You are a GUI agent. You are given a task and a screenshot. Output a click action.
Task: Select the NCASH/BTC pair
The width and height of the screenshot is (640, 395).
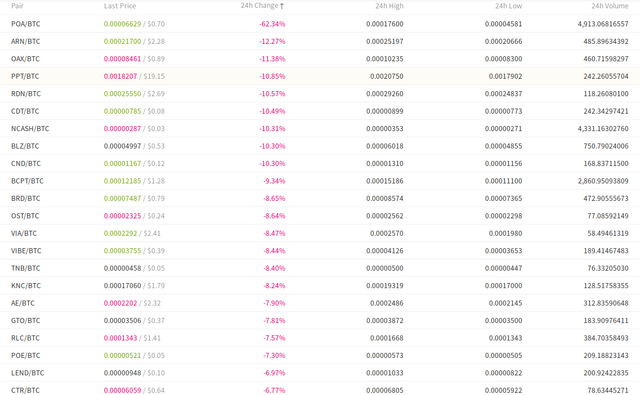[30, 129]
